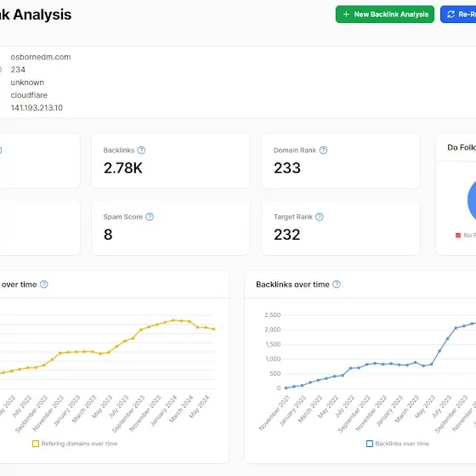
Task: Toggle the Backlinks over time legend box
Action: pyautogui.click(x=370, y=444)
